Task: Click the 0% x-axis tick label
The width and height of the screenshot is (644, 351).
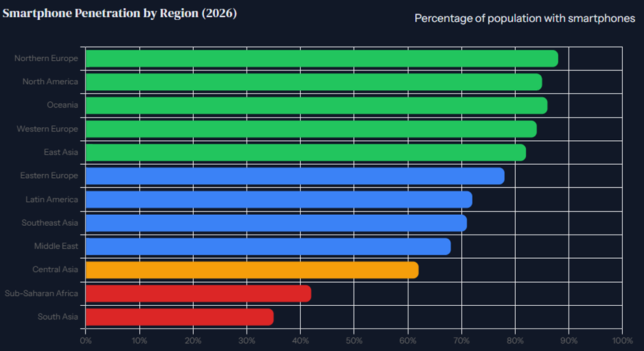Action: pyautogui.click(x=86, y=340)
